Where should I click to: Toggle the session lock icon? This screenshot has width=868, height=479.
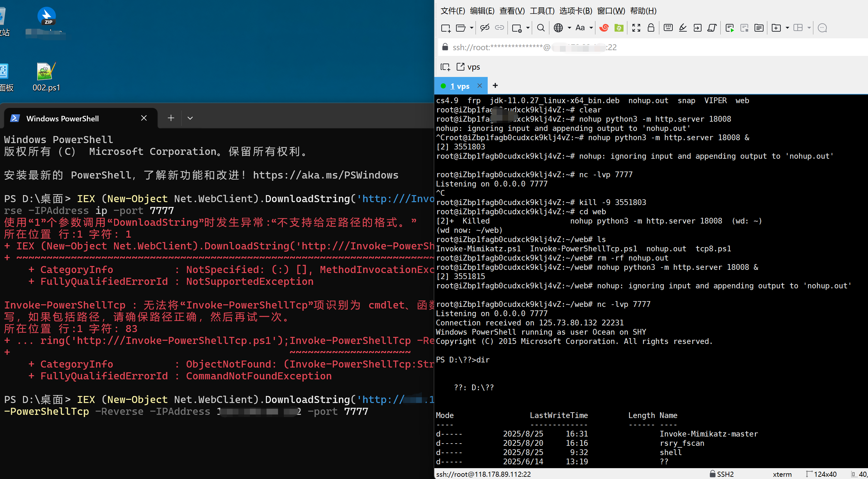651,27
